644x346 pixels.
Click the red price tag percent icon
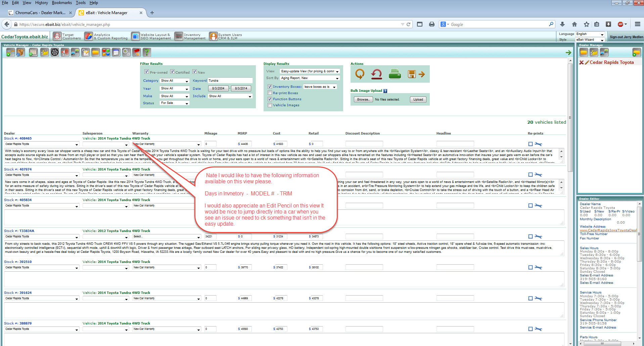click(x=137, y=52)
